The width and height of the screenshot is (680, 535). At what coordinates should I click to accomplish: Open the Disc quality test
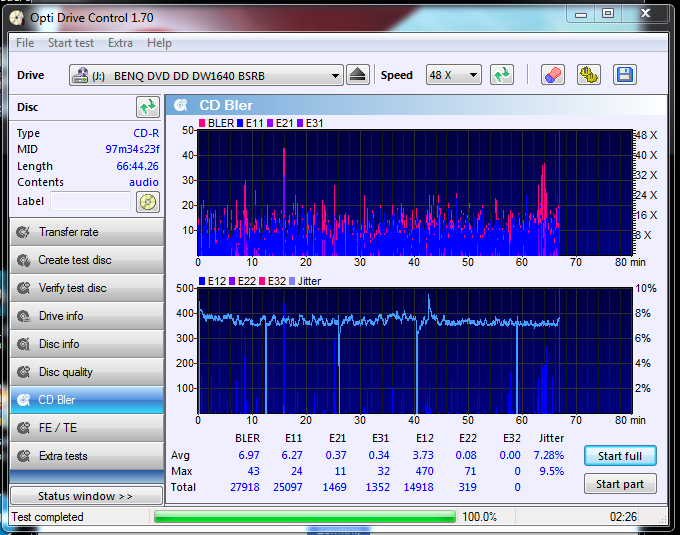click(x=87, y=372)
